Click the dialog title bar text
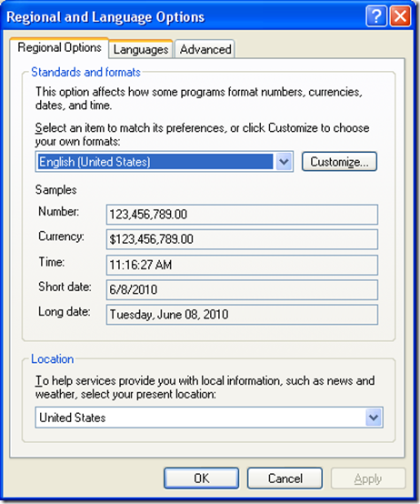This screenshot has height=504, width=420. coord(105,16)
